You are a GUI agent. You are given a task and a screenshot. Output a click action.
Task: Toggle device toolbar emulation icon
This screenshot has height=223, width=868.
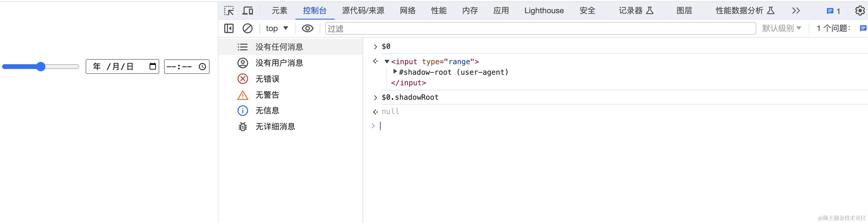coord(248,11)
